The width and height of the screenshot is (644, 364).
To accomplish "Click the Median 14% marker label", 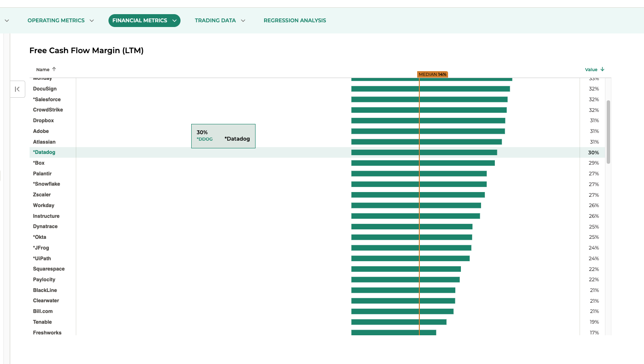I will (x=432, y=75).
